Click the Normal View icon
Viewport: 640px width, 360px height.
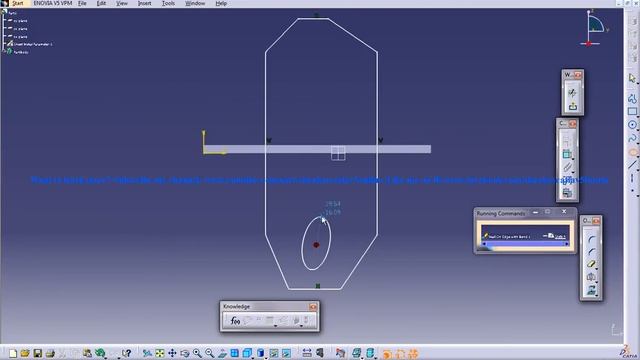(x=222, y=353)
